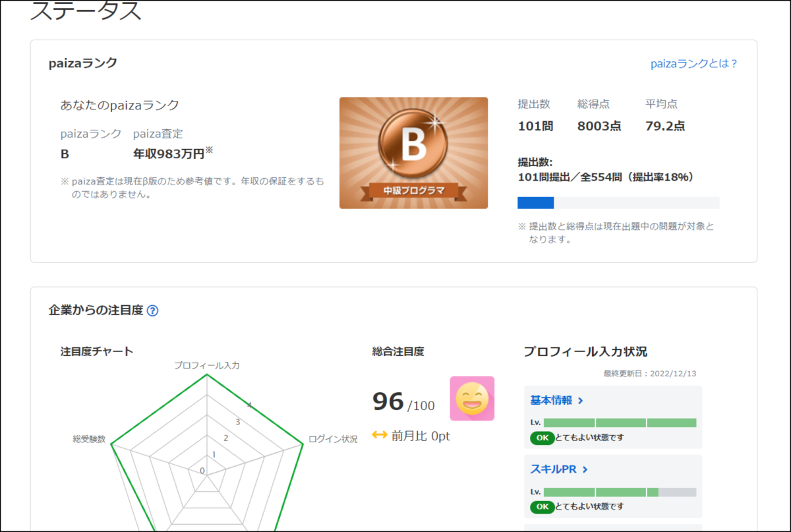Click the orange arrow icon beside 前月比
Image resolution: width=791 pixels, height=532 pixels.
tap(379, 436)
